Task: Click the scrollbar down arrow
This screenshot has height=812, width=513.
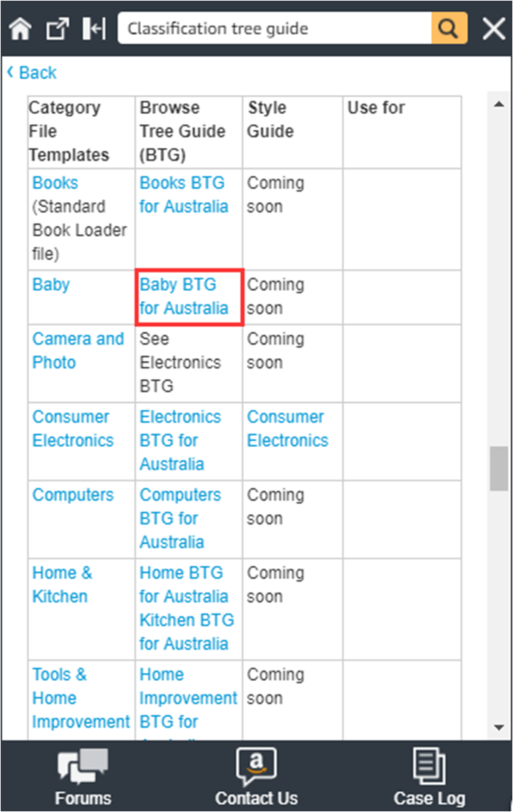Action: 498,727
